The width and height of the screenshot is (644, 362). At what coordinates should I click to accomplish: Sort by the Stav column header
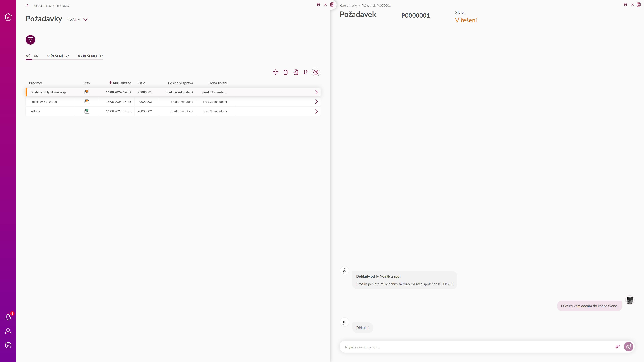[x=87, y=83]
